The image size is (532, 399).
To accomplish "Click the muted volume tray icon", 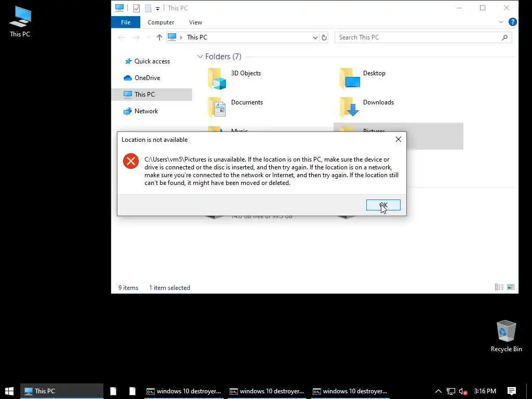I will coord(463,391).
